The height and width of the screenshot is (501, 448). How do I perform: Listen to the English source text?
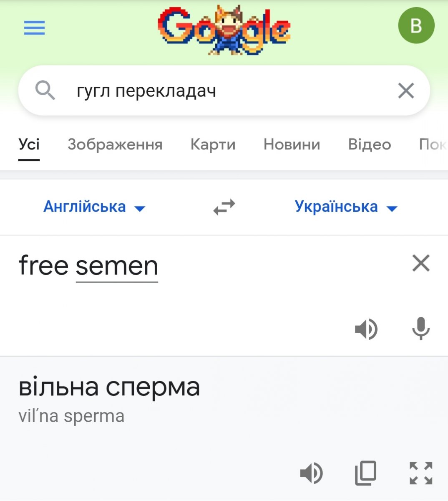click(366, 329)
